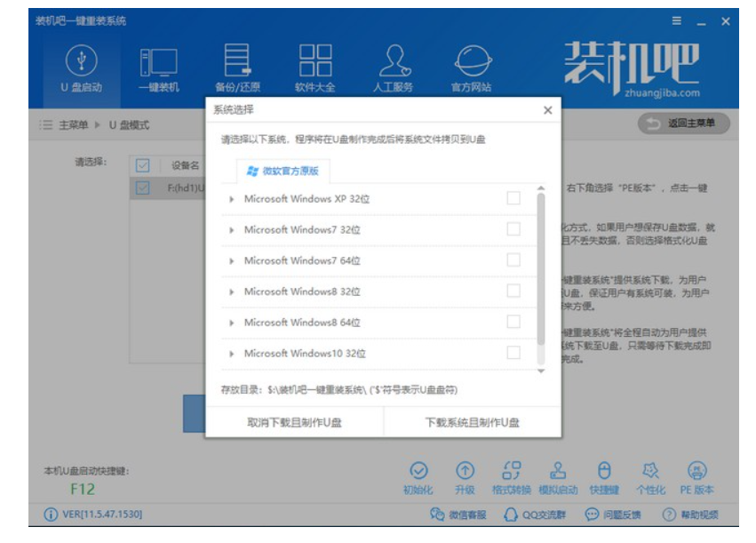Viewport: 756px width, 543px height.
Task: Check Microsoft Windows8 32位 checkbox
Action: click(513, 291)
